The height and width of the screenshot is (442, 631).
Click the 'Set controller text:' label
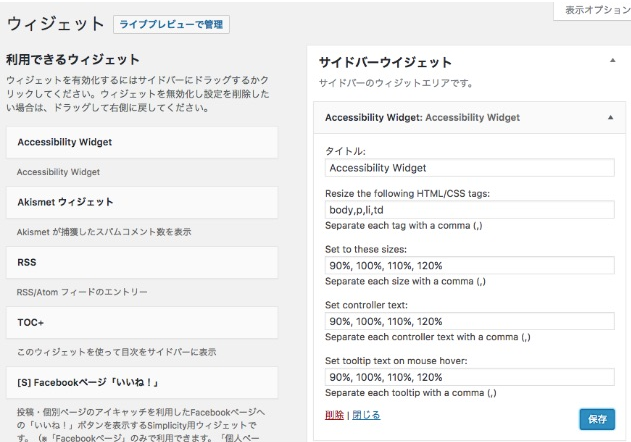pos(366,305)
